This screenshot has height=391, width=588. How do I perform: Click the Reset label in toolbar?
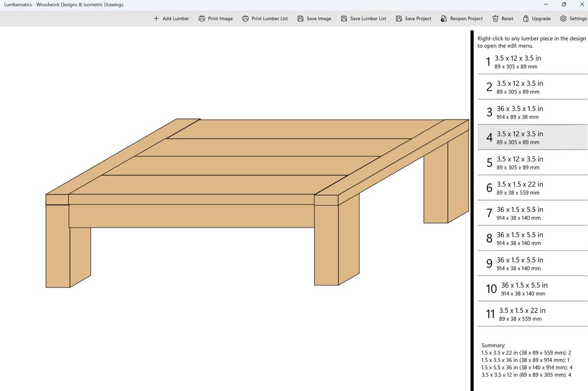pyautogui.click(x=508, y=19)
